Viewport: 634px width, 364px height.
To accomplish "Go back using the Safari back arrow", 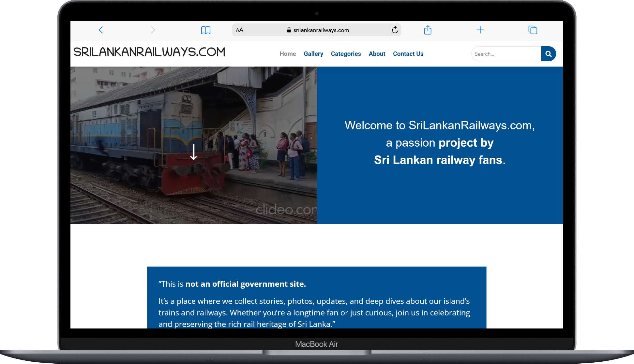I will [101, 30].
